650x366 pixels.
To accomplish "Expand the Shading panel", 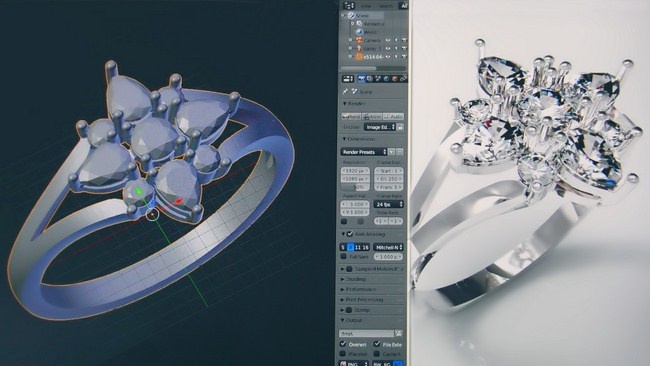I will 354,279.
